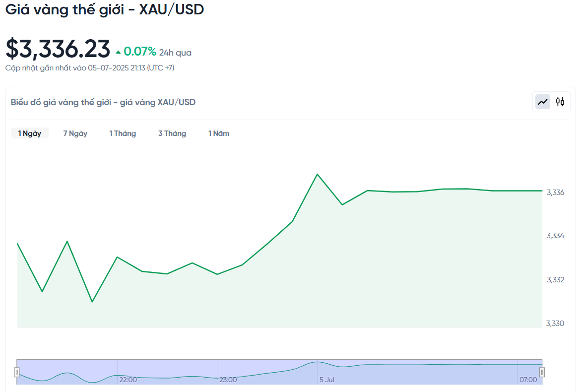Click the 07:00 label in the navigator
This screenshot has height=392, width=577.
528,380
